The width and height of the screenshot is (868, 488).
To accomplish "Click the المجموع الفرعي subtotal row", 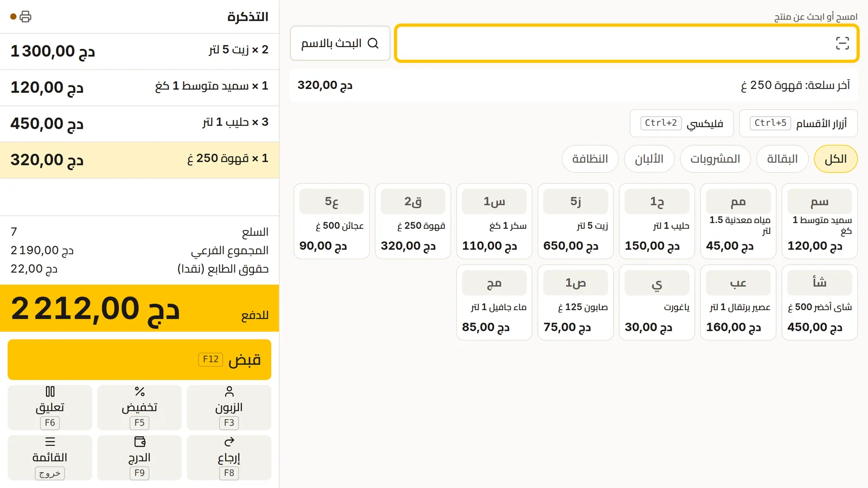I will [x=139, y=251].
